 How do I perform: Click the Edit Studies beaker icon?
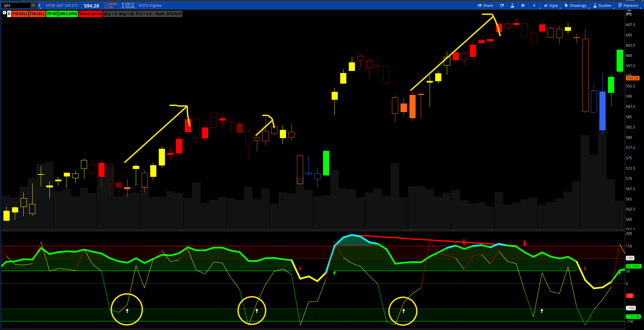point(512,5)
